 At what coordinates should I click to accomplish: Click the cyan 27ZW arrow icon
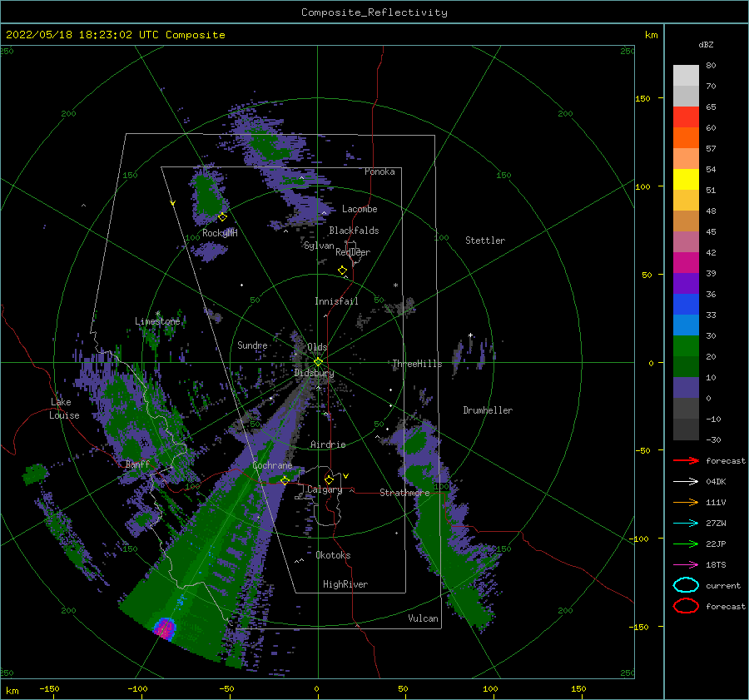coord(686,524)
